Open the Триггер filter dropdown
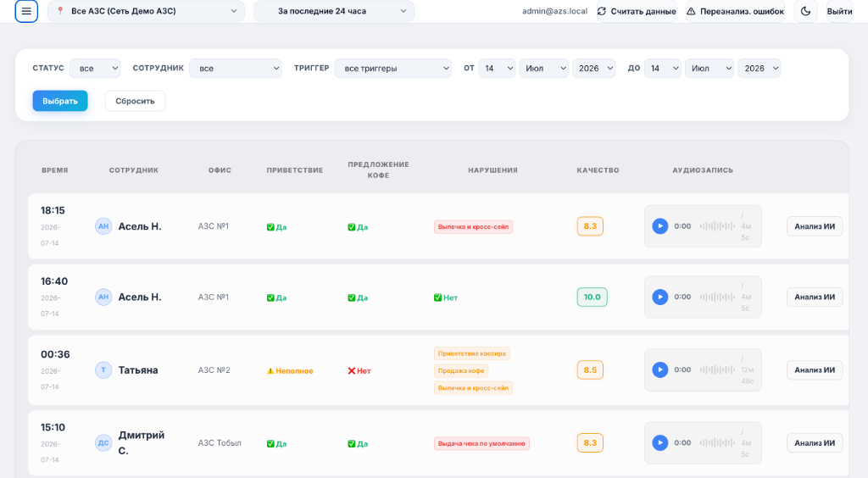868x478 pixels. (393, 68)
